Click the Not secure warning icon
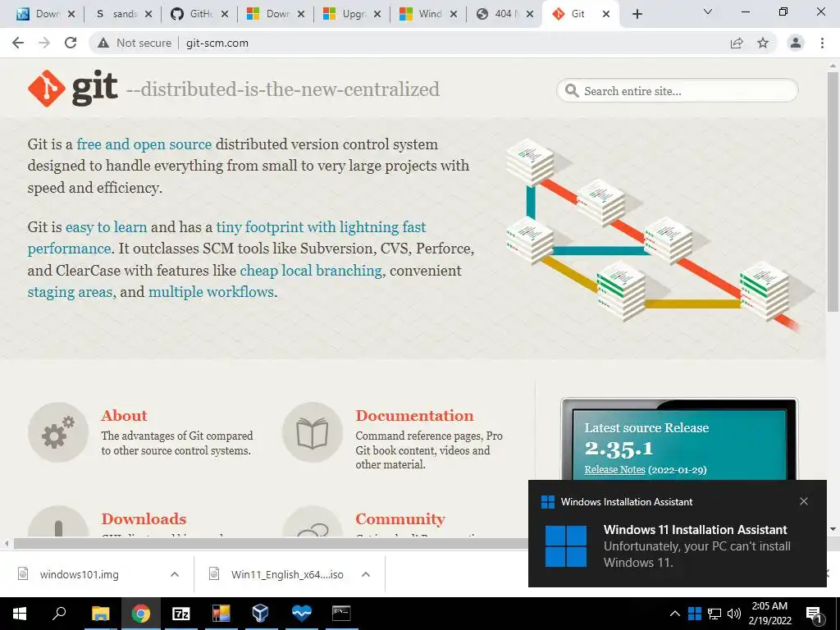 tap(103, 43)
